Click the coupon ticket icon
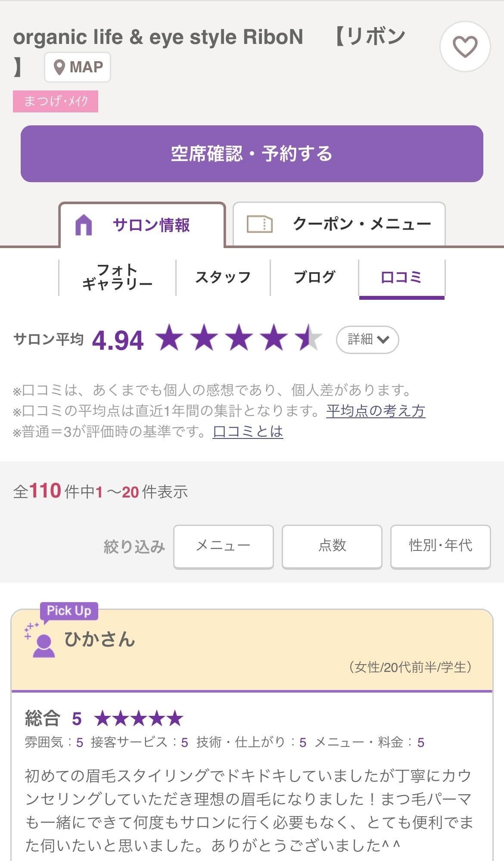Image resolution: width=504 pixels, height=861 pixels. 259,224
